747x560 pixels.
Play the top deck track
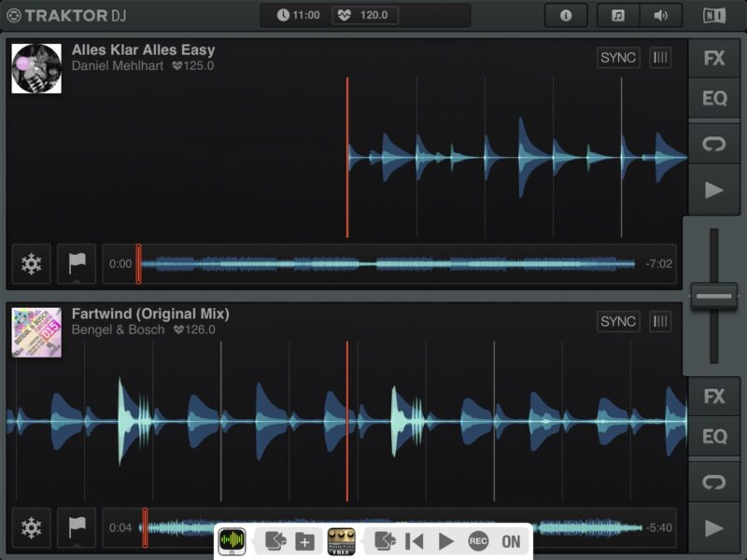tap(714, 190)
